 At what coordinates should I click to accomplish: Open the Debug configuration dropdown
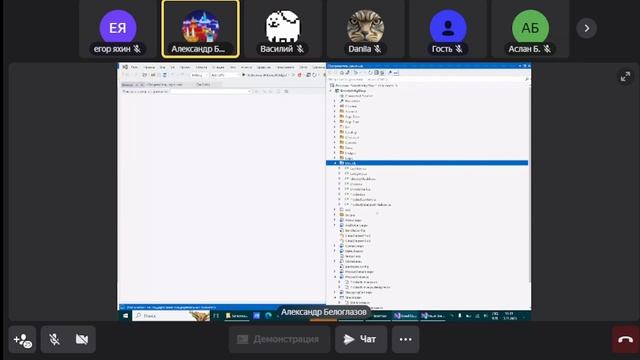pos(199,75)
